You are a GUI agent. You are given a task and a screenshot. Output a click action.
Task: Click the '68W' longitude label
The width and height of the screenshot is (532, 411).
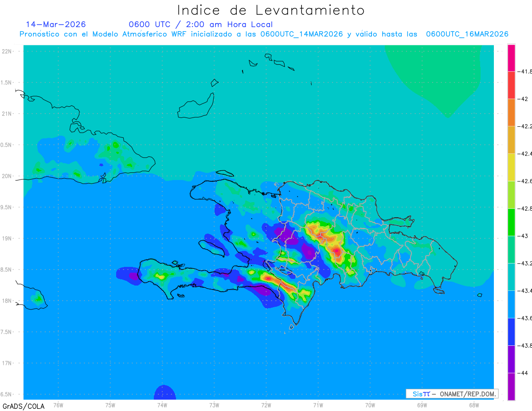coord(474,405)
